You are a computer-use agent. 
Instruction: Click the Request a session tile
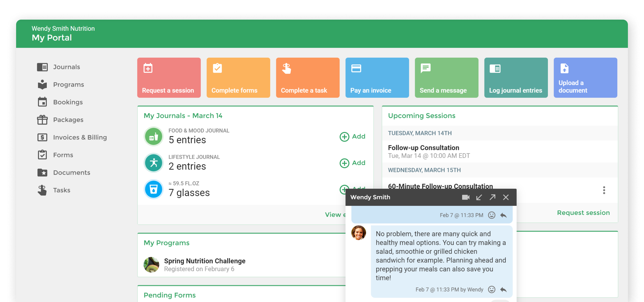[169, 78]
